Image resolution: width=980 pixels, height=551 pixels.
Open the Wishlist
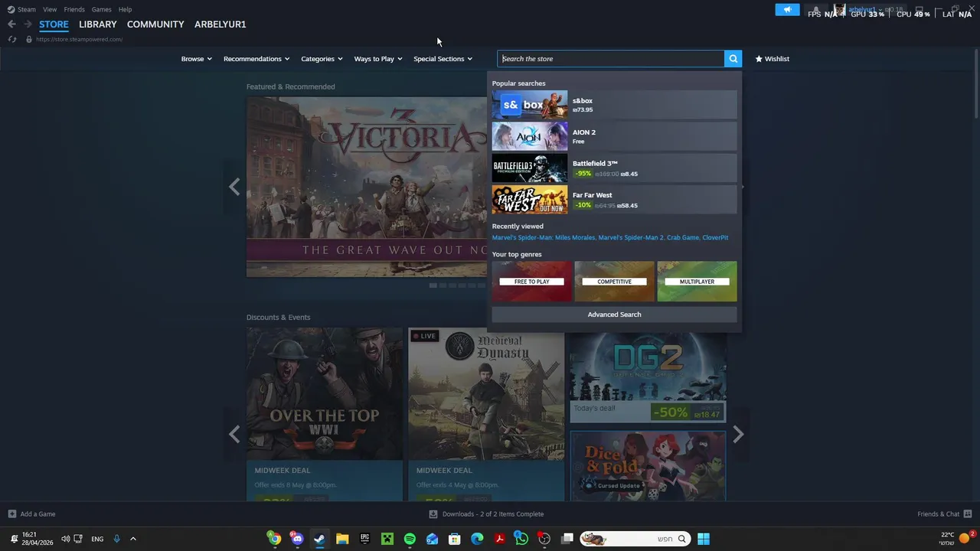click(772, 59)
